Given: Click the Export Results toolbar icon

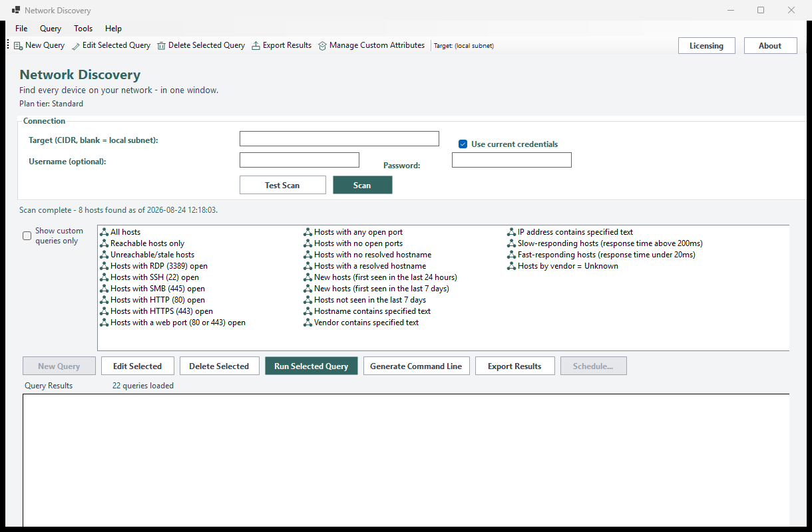Looking at the screenshot, I should [256, 46].
